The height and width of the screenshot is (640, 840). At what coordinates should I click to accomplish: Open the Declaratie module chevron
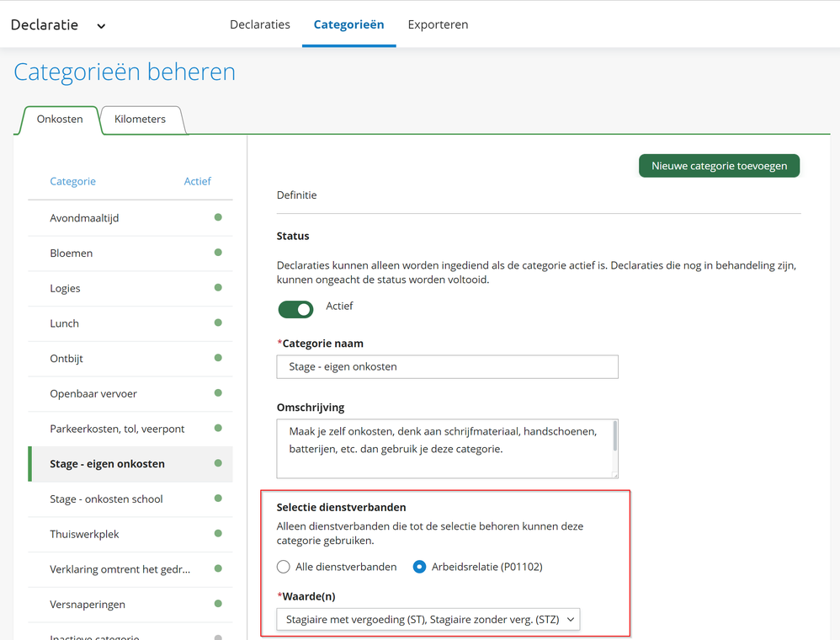101,26
